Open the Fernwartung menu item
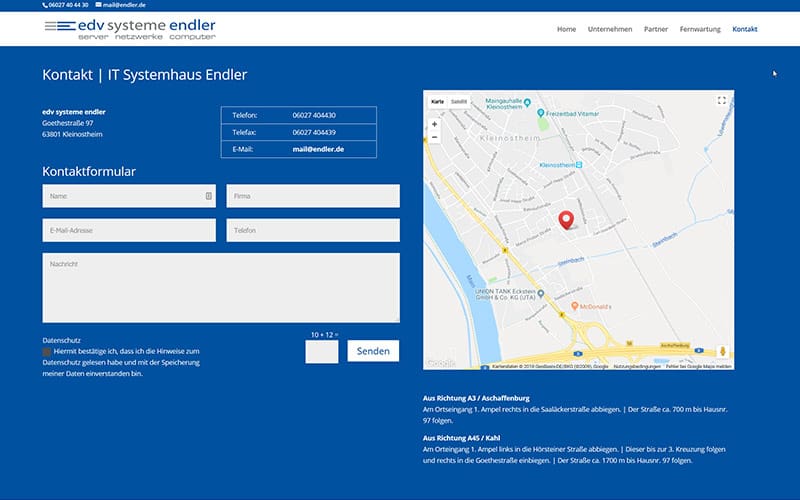The image size is (800, 500). (700, 29)
